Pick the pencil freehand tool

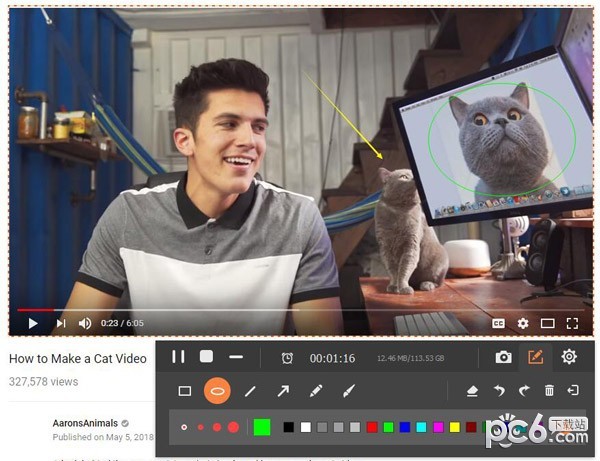coord(316,391)
